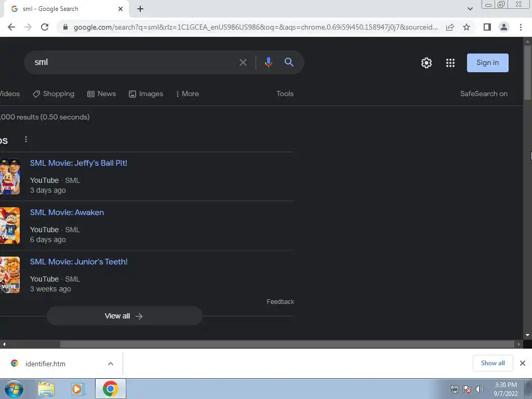The height and width of the screenshot is (399, 532).
Task: Click the horizontal scrollbar thumb
Action: pyautogui.click(x=287, y=344)
